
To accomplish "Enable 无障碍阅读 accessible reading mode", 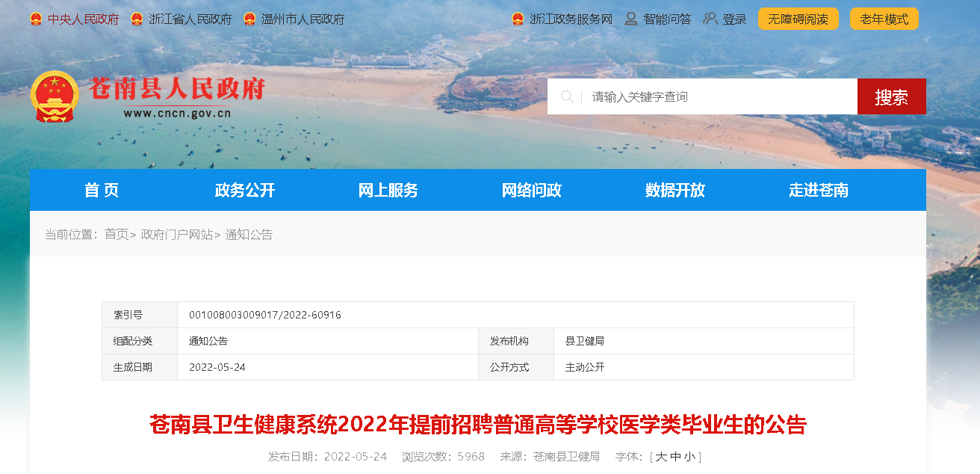I will click(798, 19).
